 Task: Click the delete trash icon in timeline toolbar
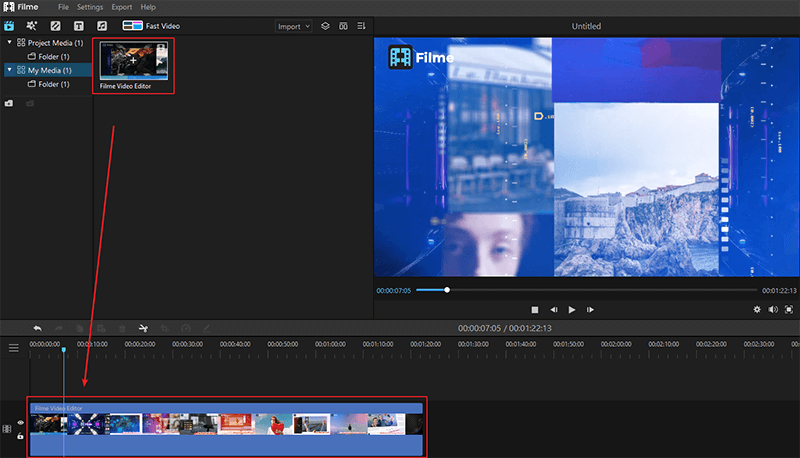point(122,328)
